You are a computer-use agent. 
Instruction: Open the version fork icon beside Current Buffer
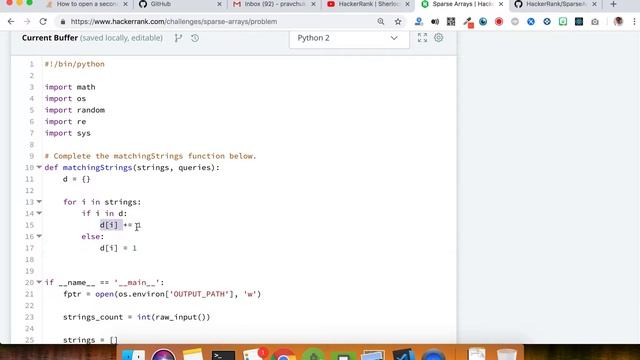178,38
